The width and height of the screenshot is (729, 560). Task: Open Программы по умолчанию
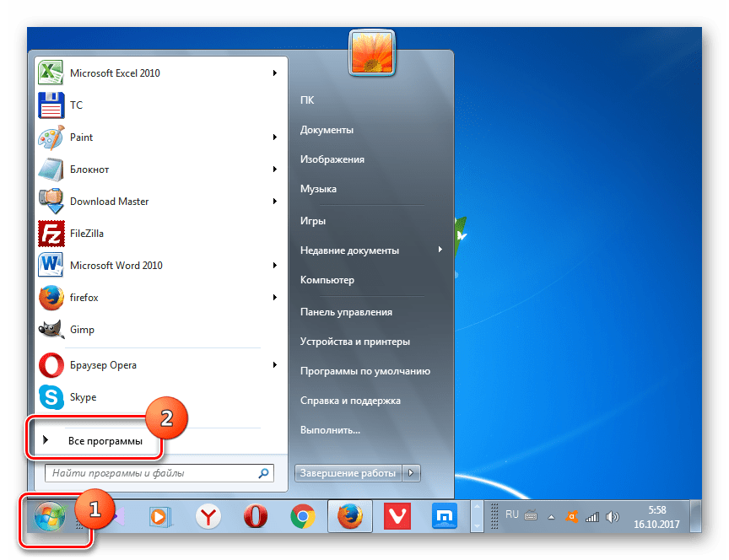[x=365, y=371]
